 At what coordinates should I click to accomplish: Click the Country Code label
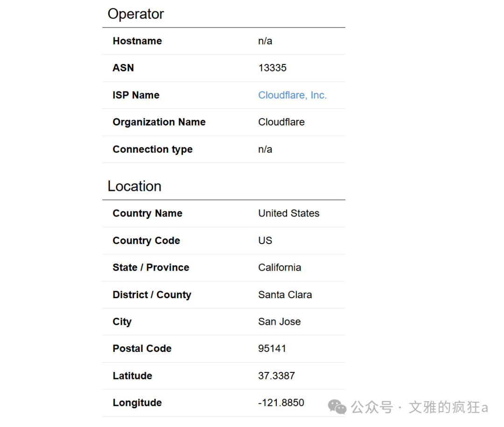[146, 241]
